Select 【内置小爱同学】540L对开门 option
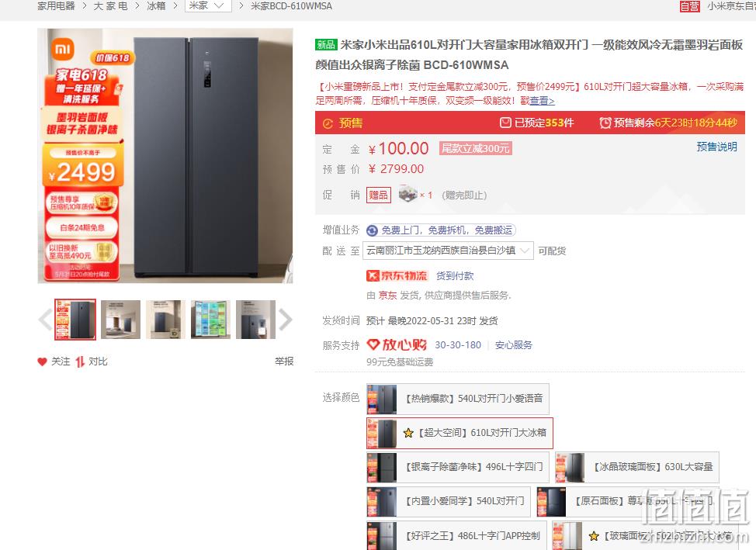The image size is (756, 550). [x=449, y=501]
